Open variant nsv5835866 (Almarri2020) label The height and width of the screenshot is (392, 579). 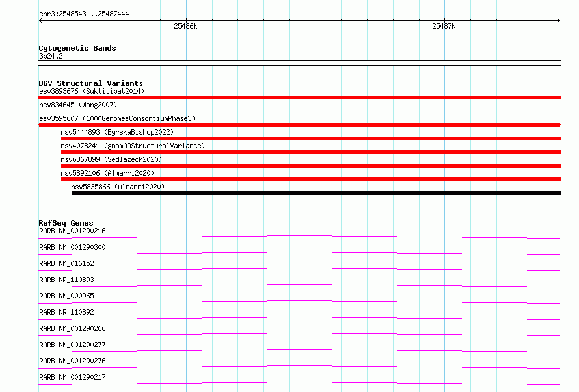click(x=118, y=187)
